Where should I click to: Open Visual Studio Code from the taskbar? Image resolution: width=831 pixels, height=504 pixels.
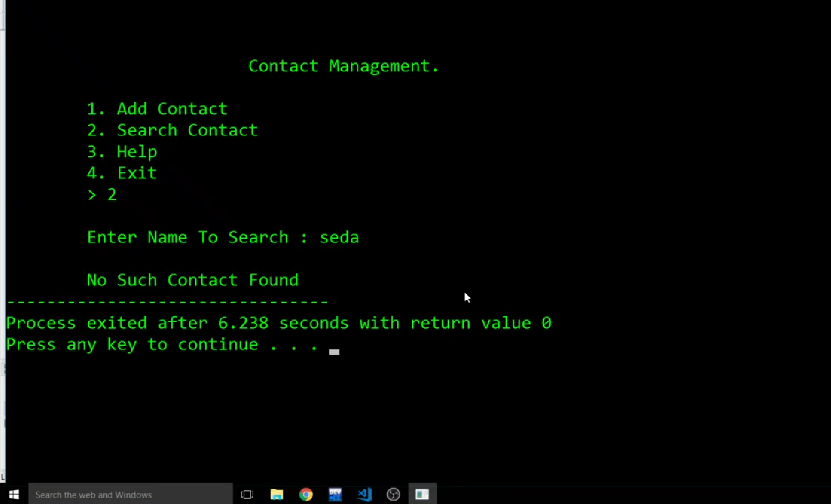(x=364, y=494)
